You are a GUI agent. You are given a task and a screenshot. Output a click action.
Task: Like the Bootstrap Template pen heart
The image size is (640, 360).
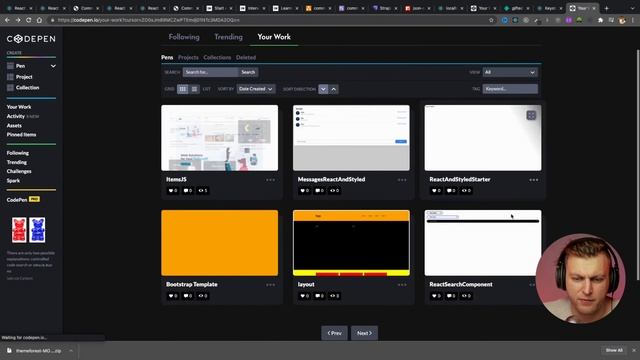(173, 296)
